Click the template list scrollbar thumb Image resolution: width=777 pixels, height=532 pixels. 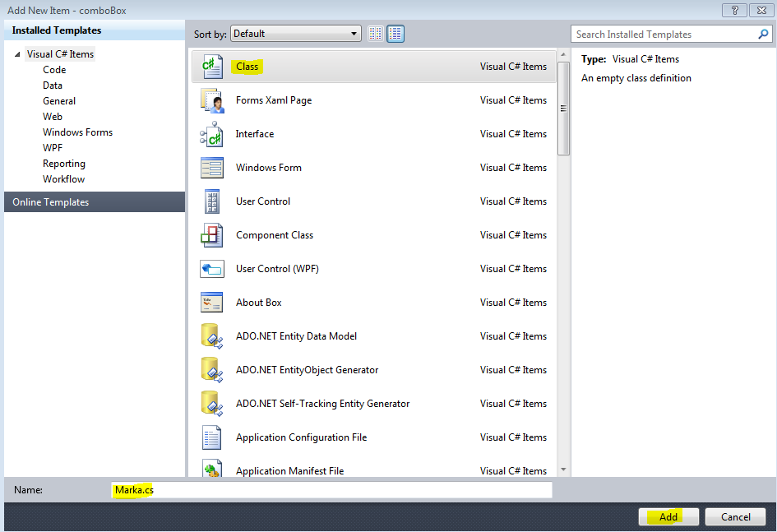pyautogui.click(x=563, y=108)
